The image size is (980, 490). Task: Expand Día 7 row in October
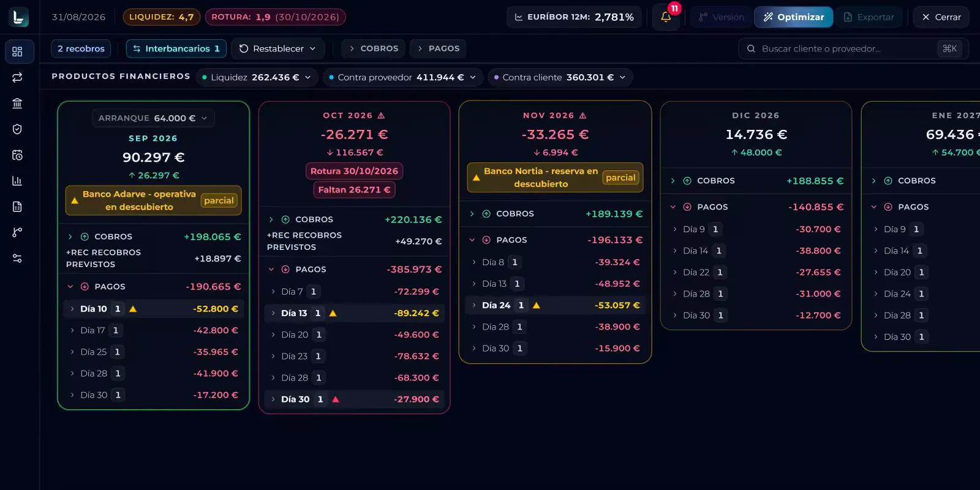(355, 292)
